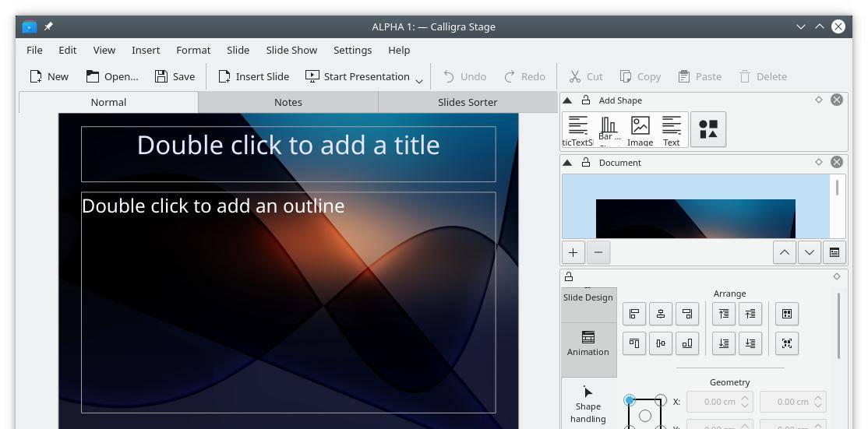
Task: Click the group shapes icon in Arrange
Action: point(787,314)
